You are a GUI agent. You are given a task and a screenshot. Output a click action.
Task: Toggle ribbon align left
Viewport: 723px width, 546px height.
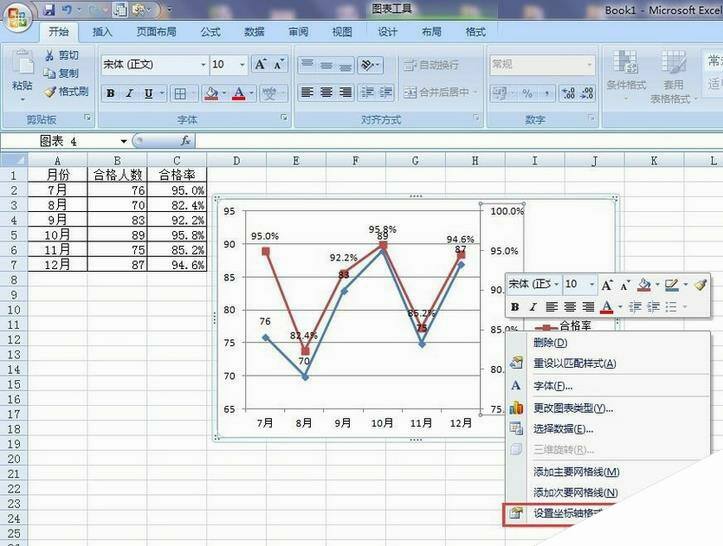[308, 93]
